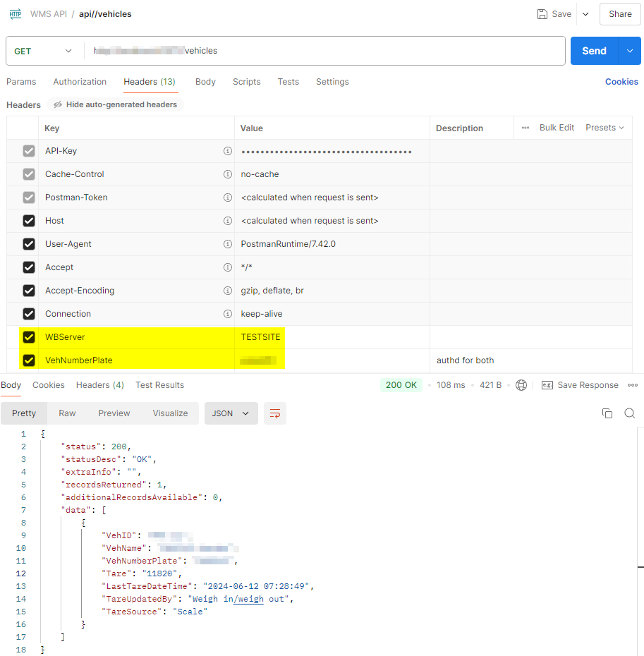644x656 pixels.
Task: Click the hidden-eye icon beside Headers
Action: 58,104
